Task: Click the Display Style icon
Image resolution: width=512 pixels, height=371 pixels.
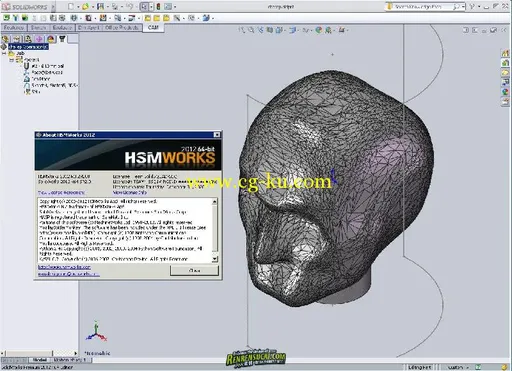Action: point(292,30)
